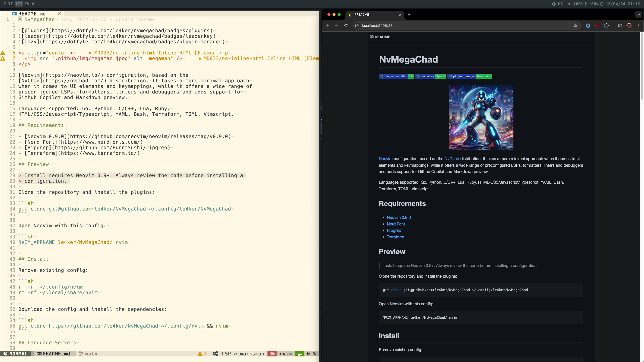Viewport: 644px width, 362px height.
Task: Open a new browser tab
Action: click(x=409, y=15)
